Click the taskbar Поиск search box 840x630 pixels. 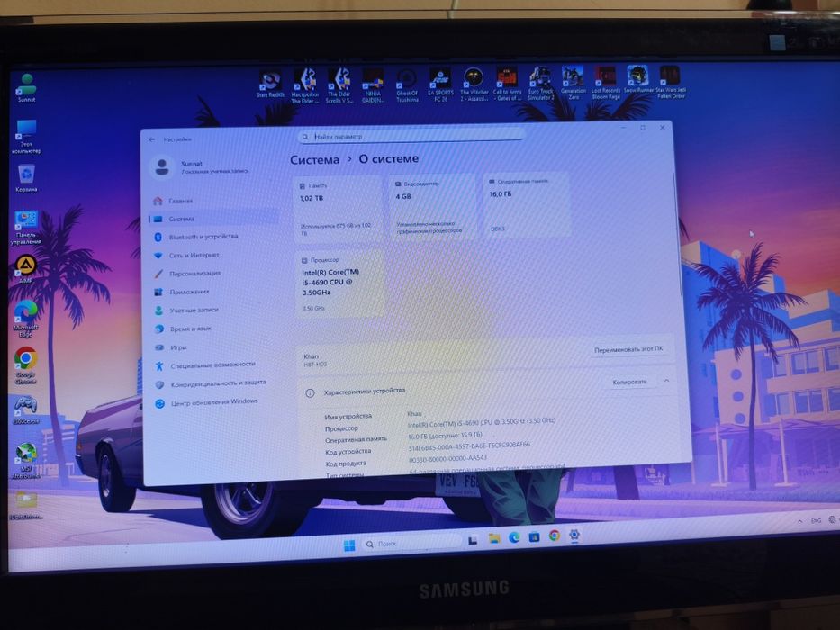click(411, 543)
